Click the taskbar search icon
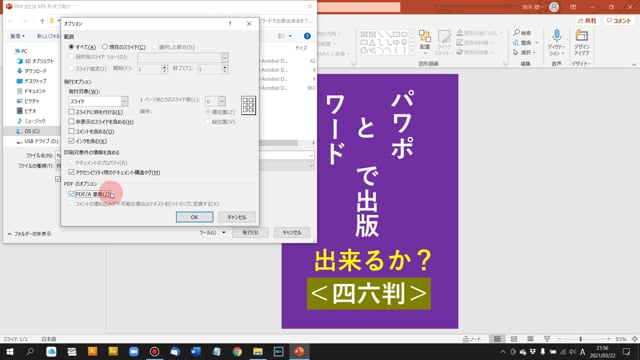The height and width of the screenshot is (360, 640). click(x=30, y=351)
